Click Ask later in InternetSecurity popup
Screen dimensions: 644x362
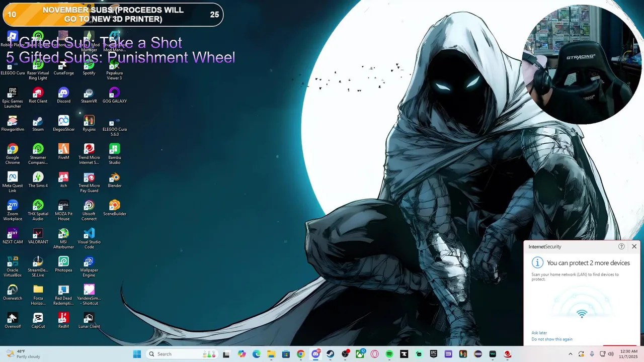tap(539, 333)
